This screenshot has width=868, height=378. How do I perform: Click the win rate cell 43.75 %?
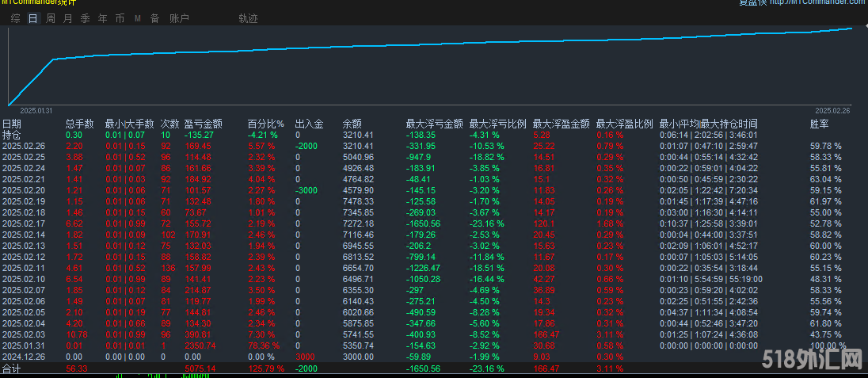tap(825, 334)
